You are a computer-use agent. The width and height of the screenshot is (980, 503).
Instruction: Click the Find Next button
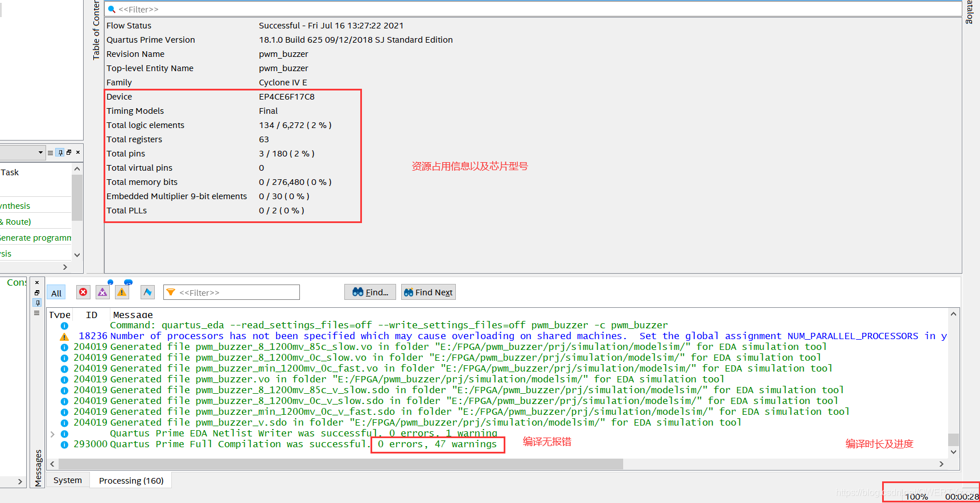[428, 292]
